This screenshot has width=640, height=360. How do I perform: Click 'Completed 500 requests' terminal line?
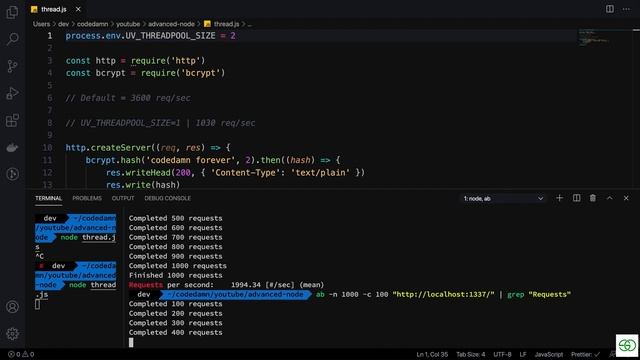pos(176,218)
